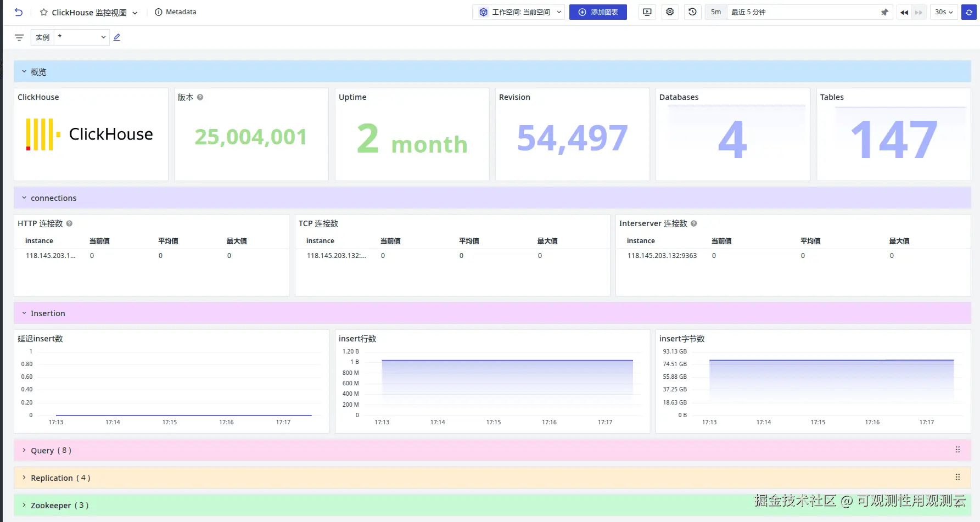Click the TCP 连接数 panel title

point(318,223)
